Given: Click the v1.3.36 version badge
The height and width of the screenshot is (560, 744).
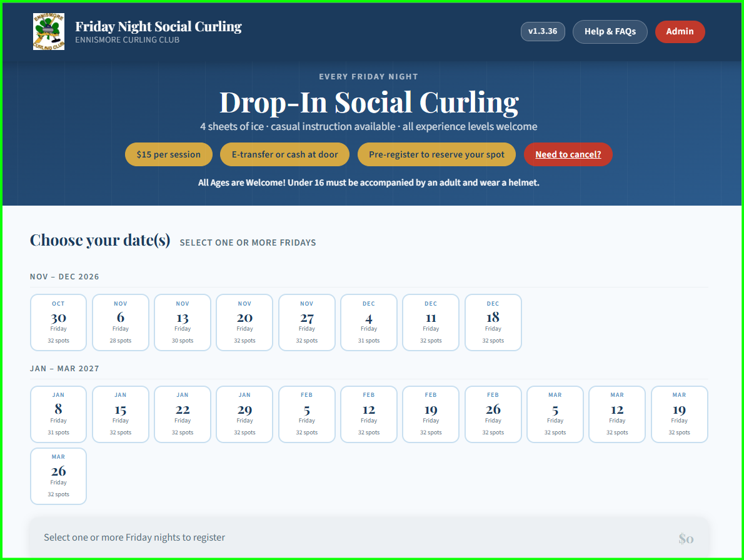Looking at the screenshot, I should coord(542,31).
